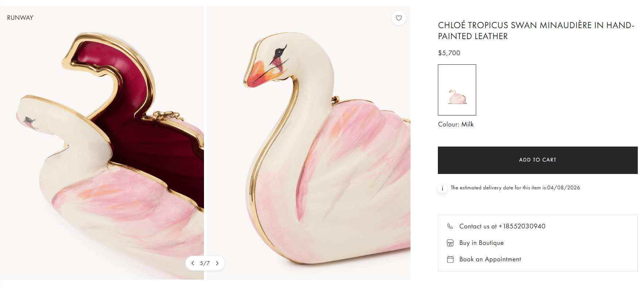Click the Colour: Milk label
The height and width of the screenshot is (288, 644).
(455, 124)
